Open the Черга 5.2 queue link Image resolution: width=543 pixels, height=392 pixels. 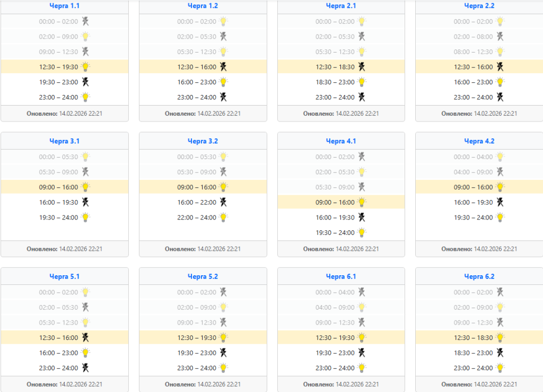tap(203, 277)
